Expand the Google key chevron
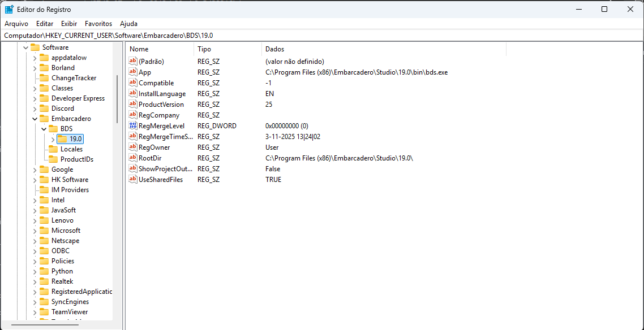The width and height of the screenshot is (644, 330). click(35, 170)
